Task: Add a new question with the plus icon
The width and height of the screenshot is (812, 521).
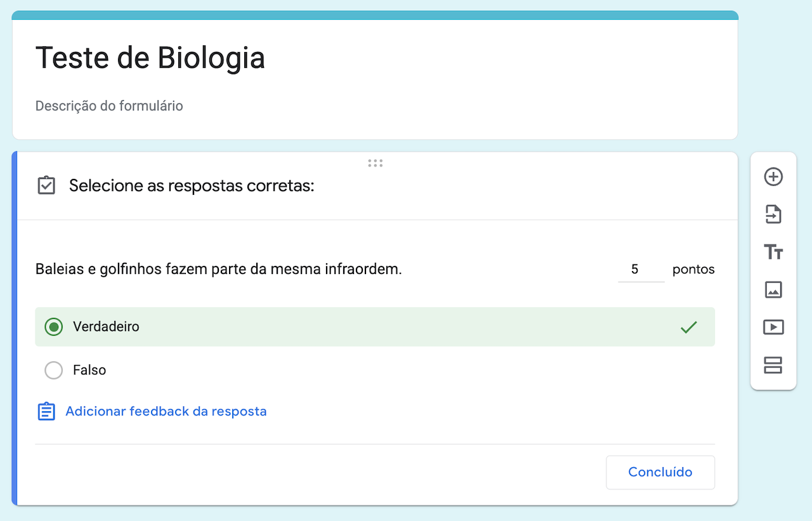Action: (x=773, y=177)
